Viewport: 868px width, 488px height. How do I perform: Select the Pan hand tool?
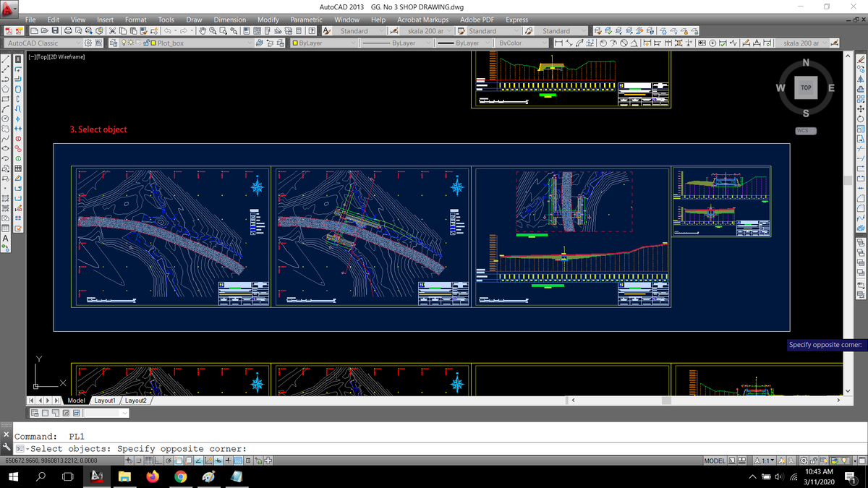(202, 31)
